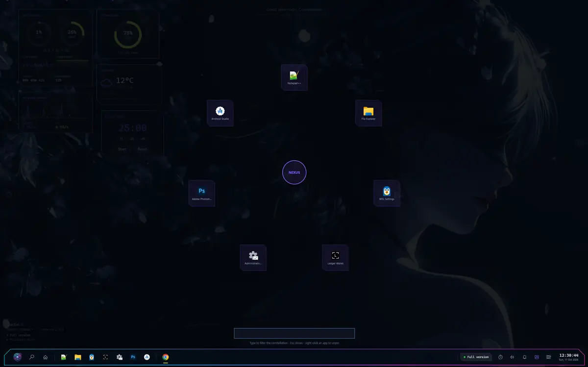Click Reset on the 25:00 timer widget

tap(142, 149)
